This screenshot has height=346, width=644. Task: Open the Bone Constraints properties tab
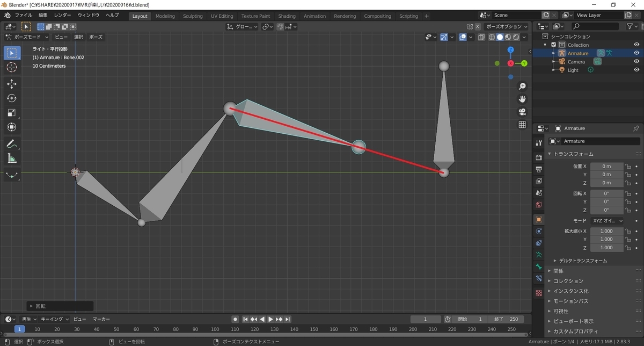pos(539,278)
